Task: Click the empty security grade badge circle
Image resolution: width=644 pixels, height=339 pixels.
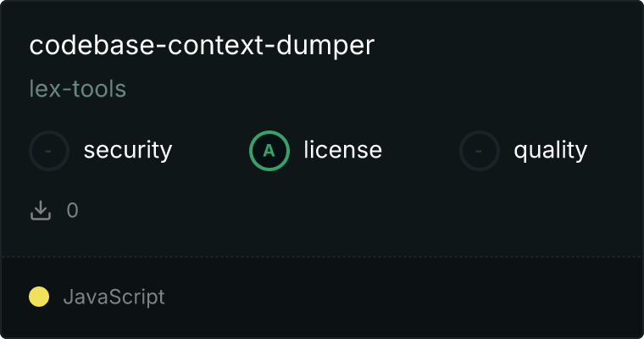Action: pos(49,151)
